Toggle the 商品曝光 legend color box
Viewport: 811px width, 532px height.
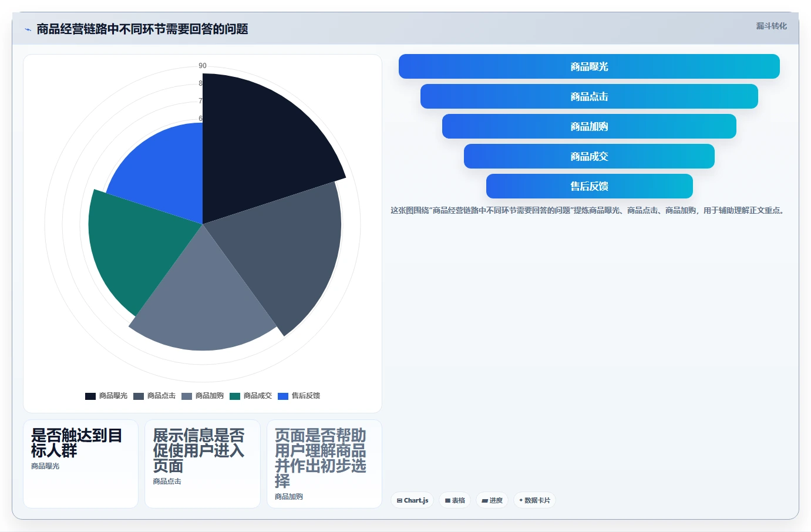pyautogui.click(x=90, y=396)
